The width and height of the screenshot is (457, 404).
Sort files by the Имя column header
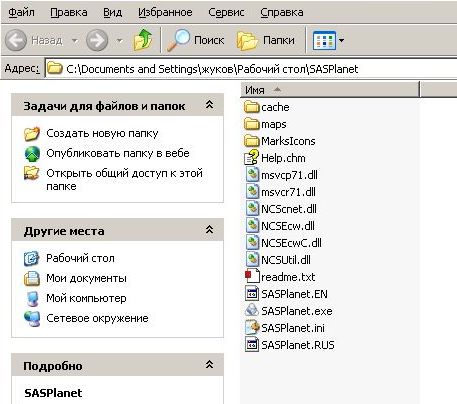[x=329, y=90]
